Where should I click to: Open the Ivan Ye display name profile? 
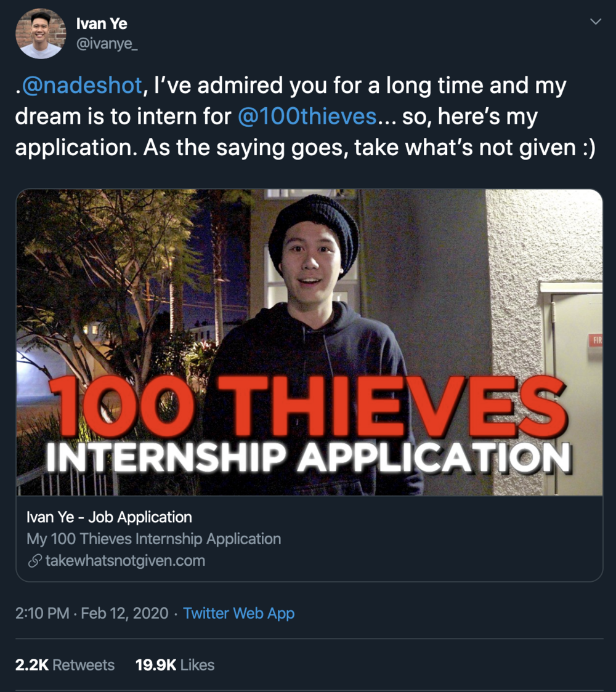click(x=102, y=24)
